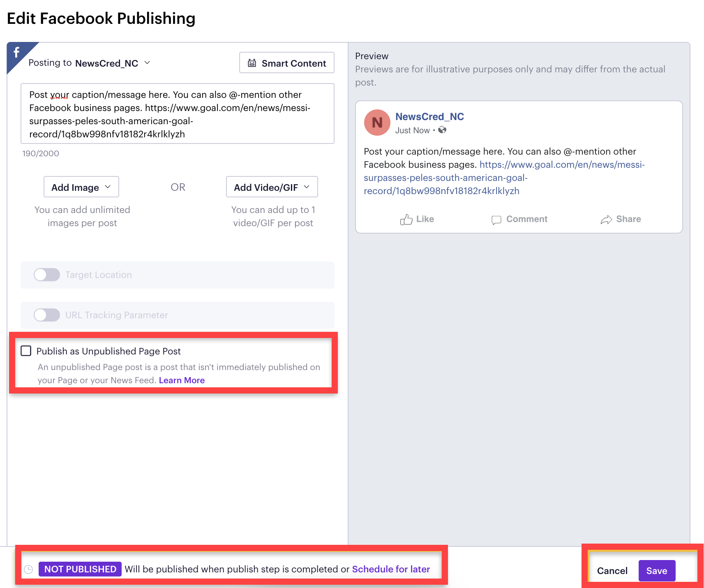Screen dimensions: 704x588
Task: Click the Cancel button
Action: click(x=612, y=571)
